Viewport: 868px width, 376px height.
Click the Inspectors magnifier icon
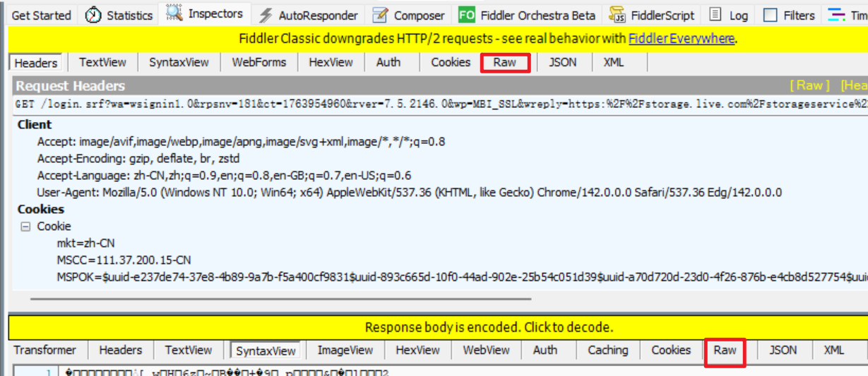(x=174, y=13)
